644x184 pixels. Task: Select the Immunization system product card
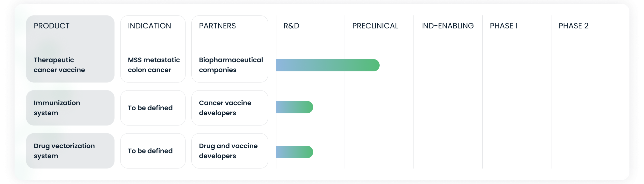[70, 108]
